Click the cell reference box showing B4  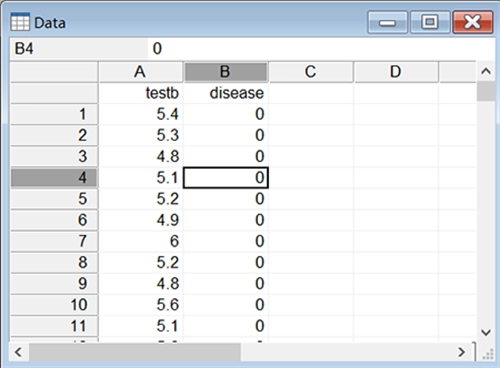[79, 49]
